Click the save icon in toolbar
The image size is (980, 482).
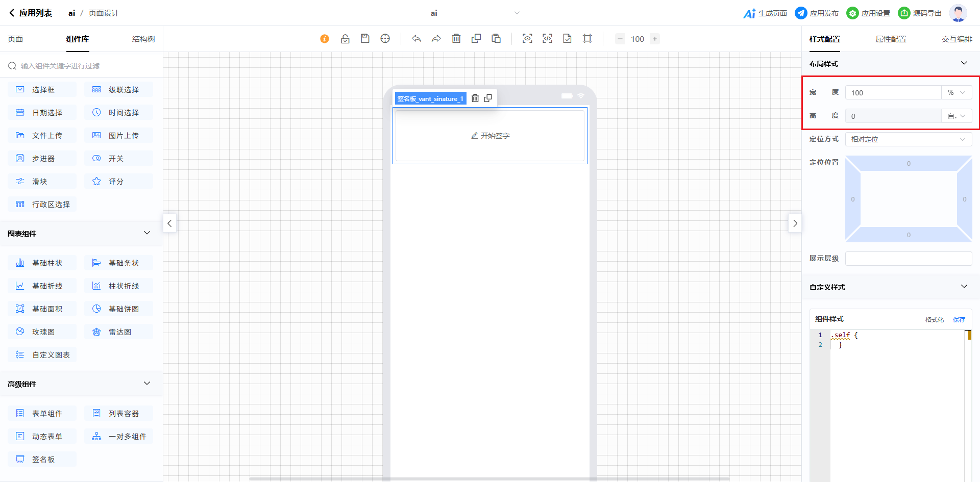365,39
